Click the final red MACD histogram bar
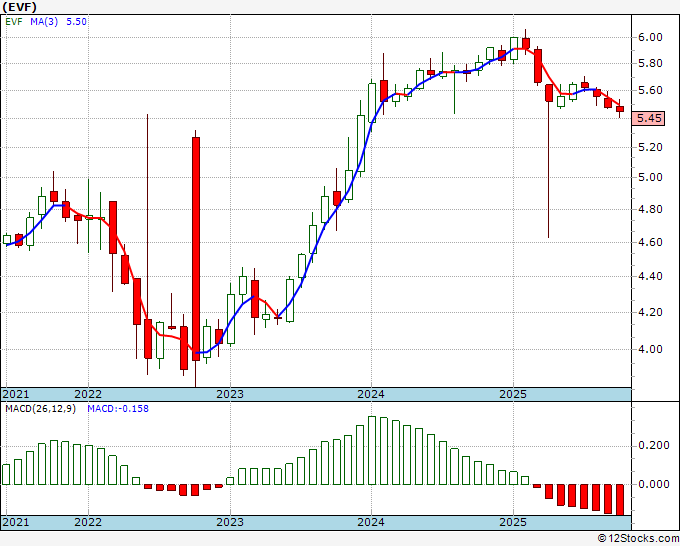The image size is (680, 546). tap(620, 500)
